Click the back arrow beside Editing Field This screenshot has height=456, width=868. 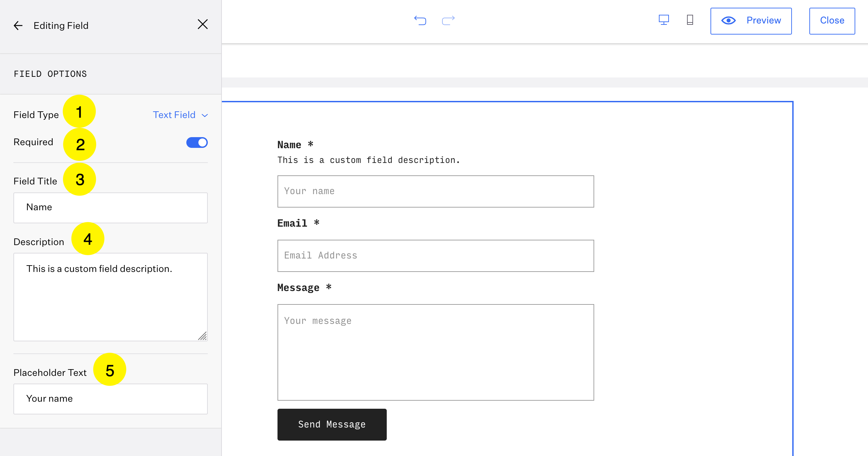[x=18, y=25]
